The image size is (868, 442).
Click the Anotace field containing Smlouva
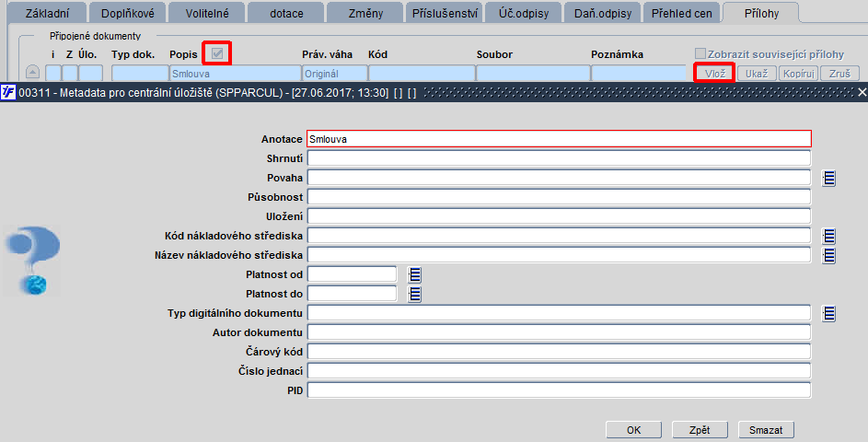pos(559,139)
